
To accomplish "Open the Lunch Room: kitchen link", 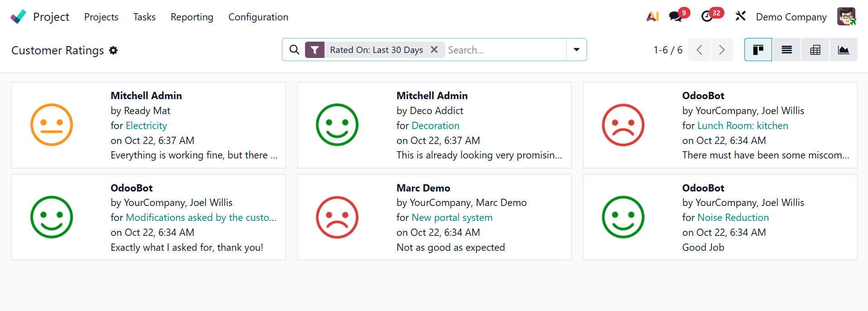I will pos(743,125).
